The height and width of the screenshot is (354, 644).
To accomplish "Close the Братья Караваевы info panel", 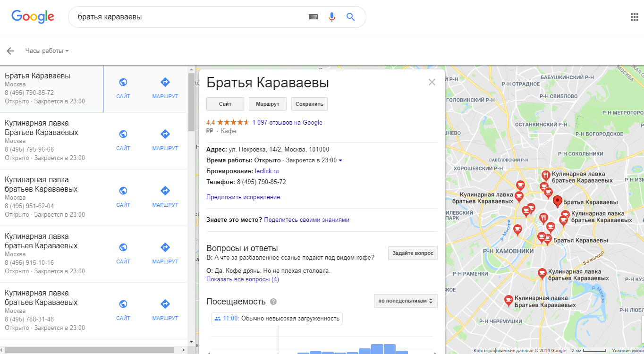I will tap(432, 82).
